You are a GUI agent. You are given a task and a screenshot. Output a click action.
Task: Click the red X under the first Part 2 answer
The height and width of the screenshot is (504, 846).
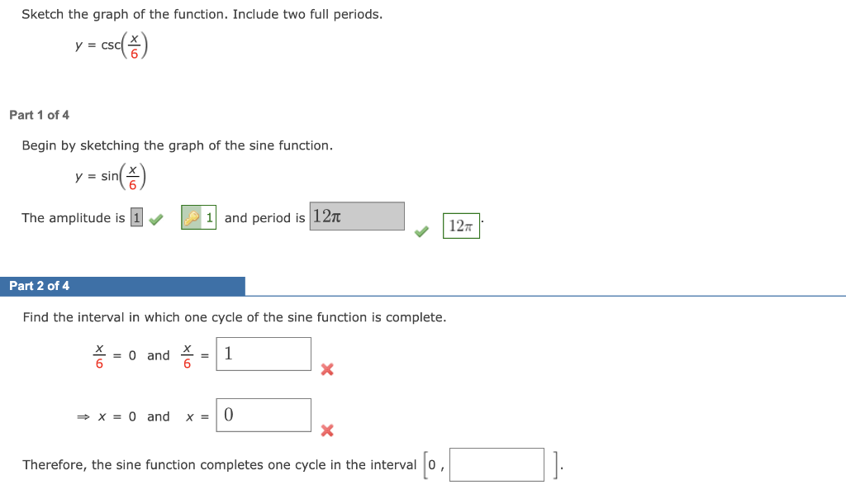click(x=327, y=370)
